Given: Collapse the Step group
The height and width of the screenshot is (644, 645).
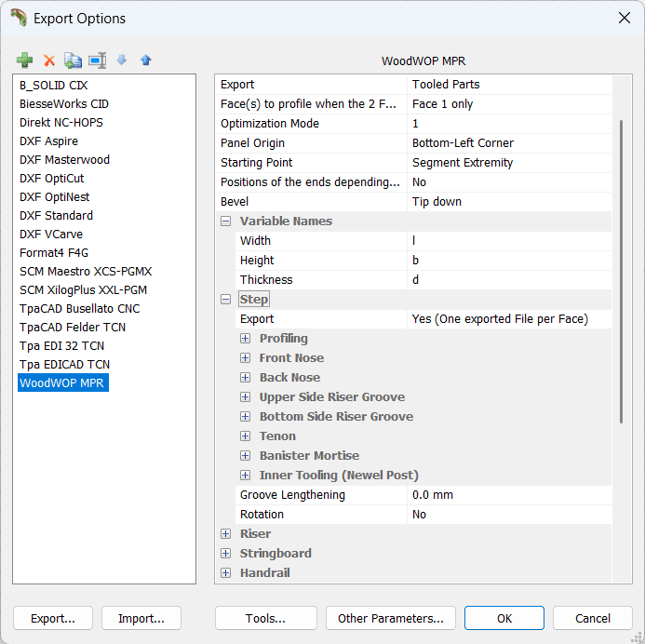Looking at the screenshot, I should (225, 300).
